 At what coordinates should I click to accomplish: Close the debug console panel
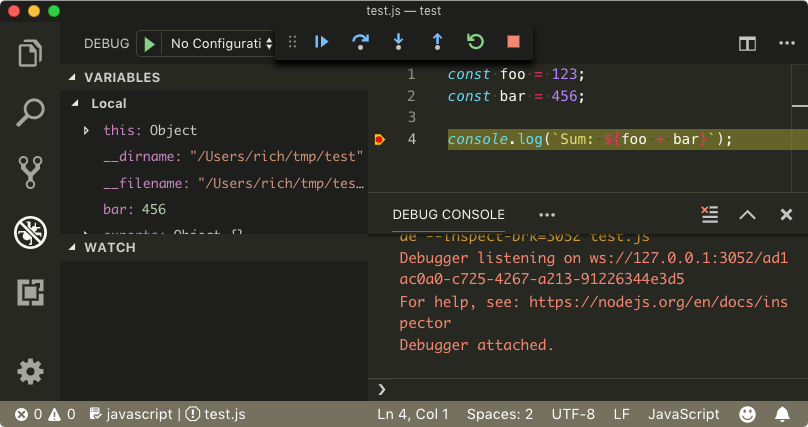click(786, 214)
